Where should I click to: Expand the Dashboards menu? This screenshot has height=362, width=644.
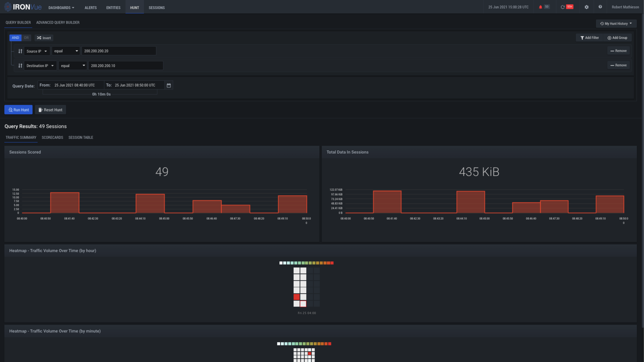pyautogui.click(x=61, y=8)
